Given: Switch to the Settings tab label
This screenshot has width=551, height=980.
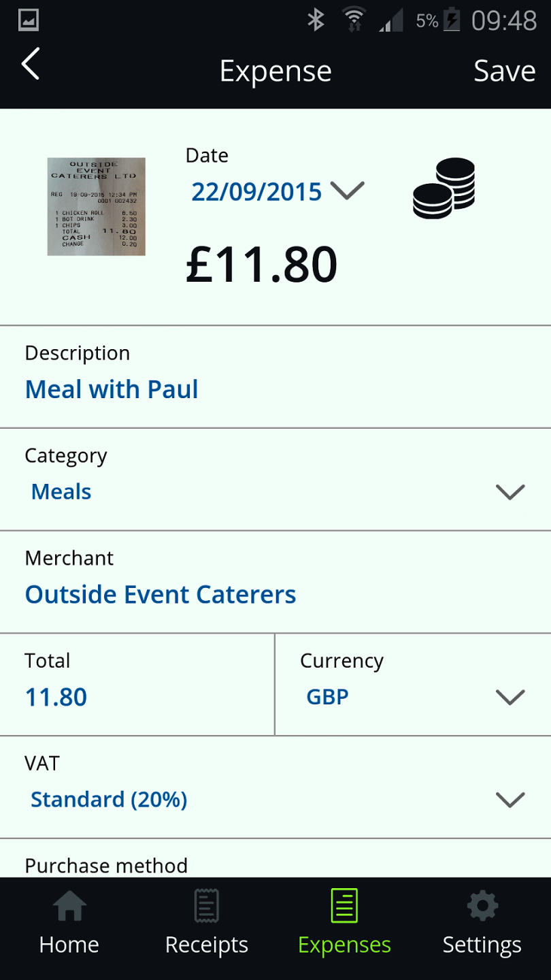Looking at the screenshot, I should pos(482,945).
